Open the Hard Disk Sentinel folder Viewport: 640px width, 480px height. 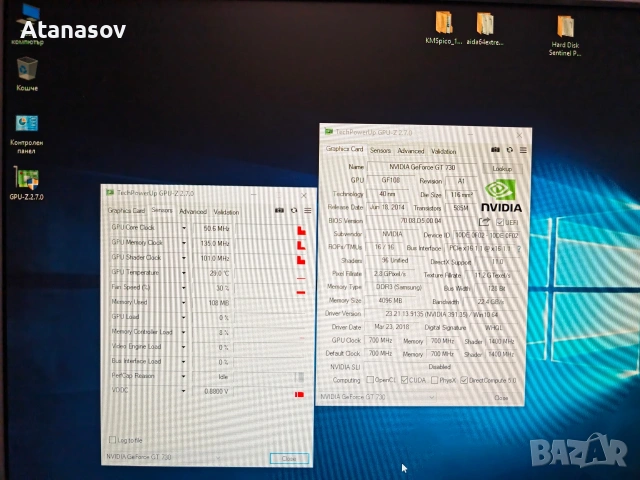point(565,36)
